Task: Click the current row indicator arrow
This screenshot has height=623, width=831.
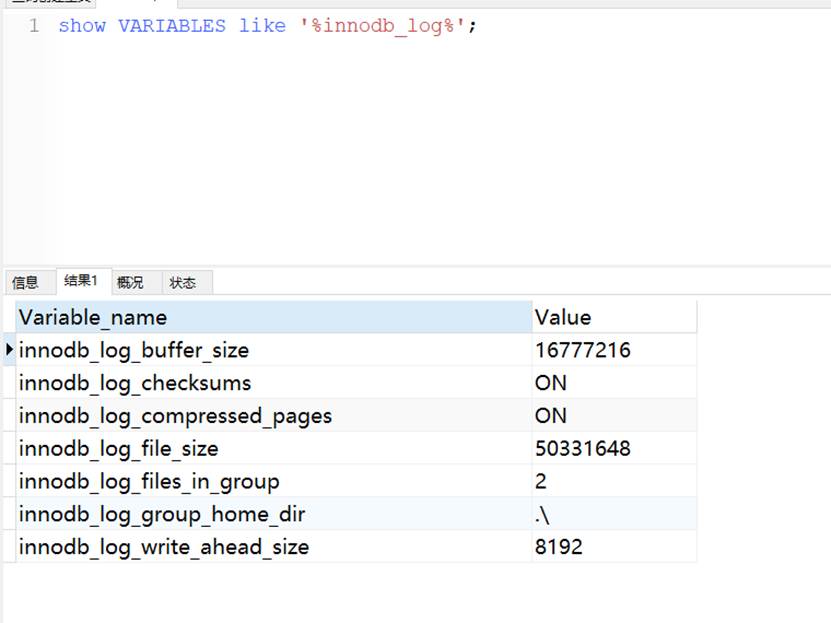Action: coord(8,349)
